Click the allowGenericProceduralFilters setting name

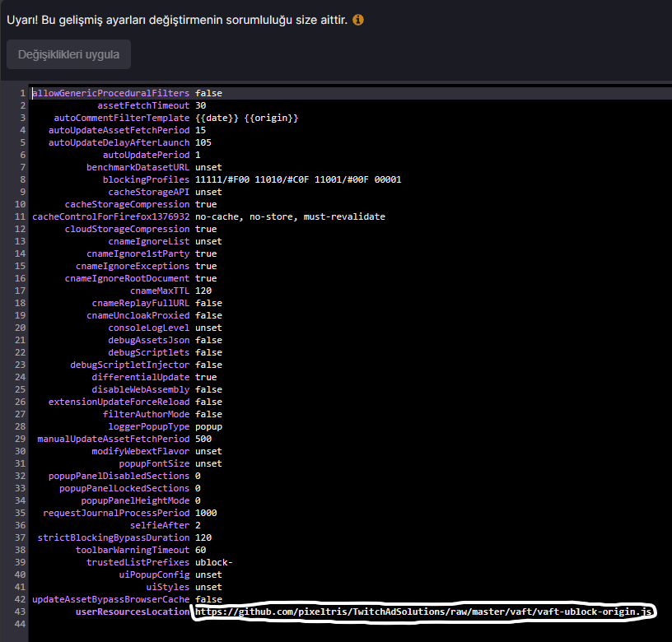tap(110, 93)
